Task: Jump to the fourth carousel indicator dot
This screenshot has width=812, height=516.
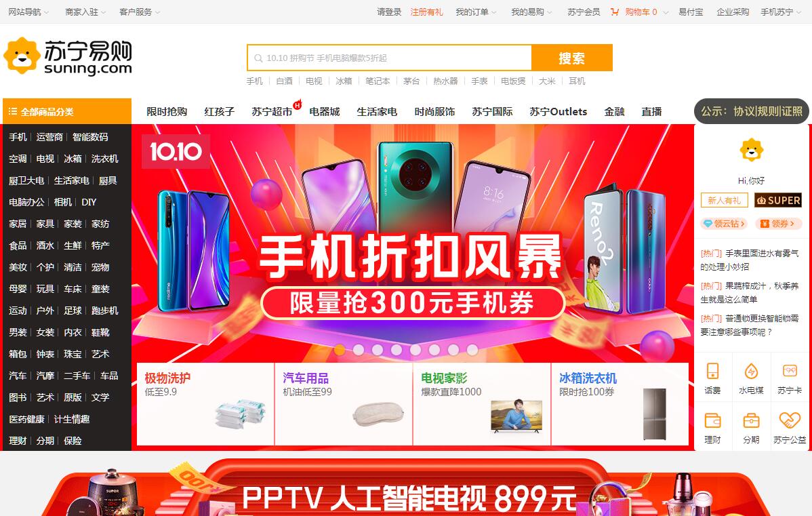Action: (x=397, y=350)
